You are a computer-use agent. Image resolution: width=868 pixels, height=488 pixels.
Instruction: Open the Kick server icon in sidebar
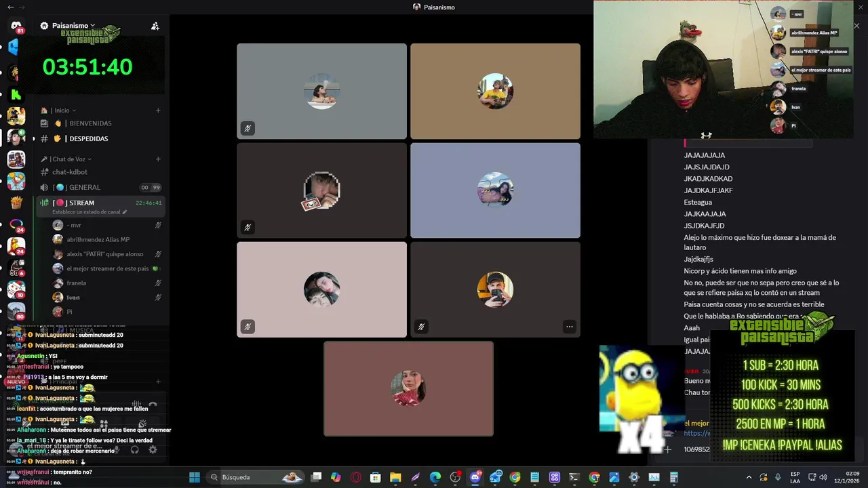16,94
